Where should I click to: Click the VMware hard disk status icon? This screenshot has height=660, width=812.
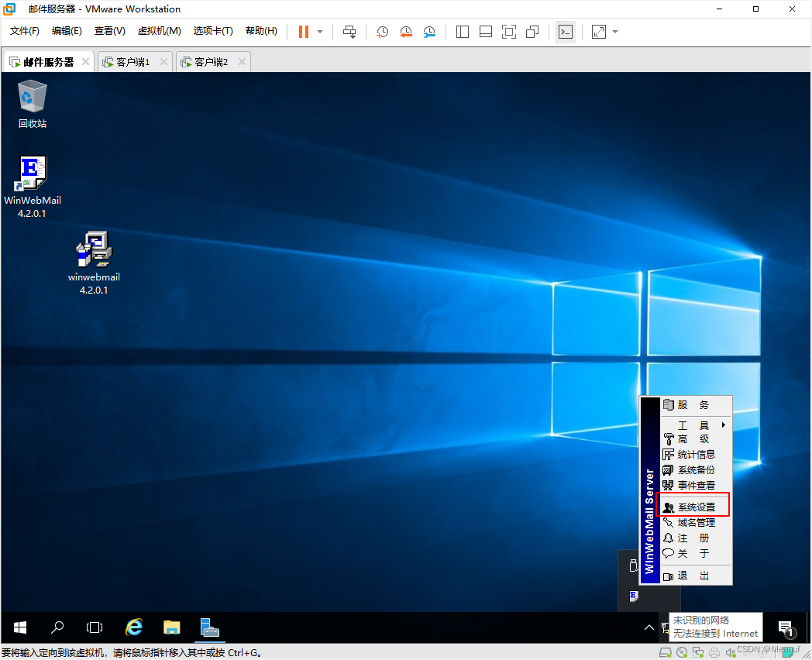666,653
